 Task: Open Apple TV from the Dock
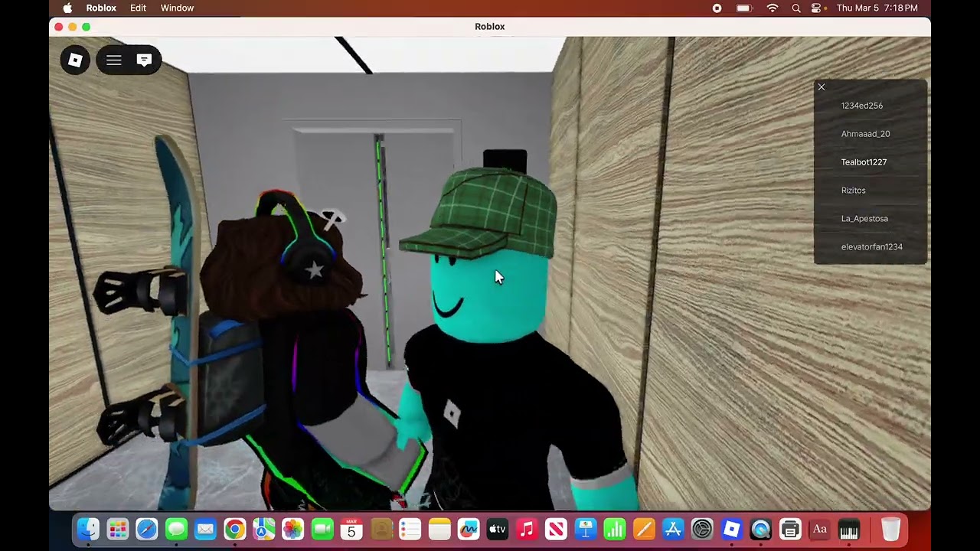[498, 529]
